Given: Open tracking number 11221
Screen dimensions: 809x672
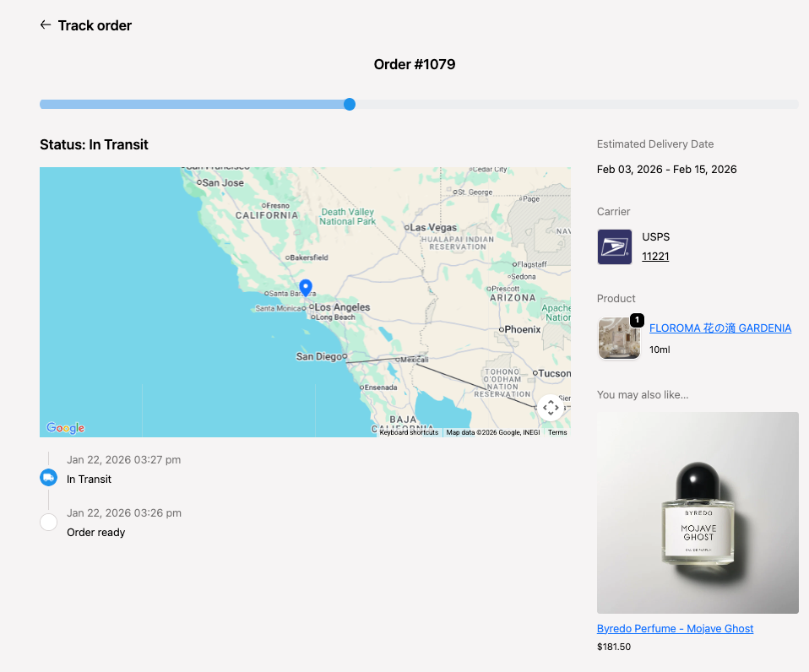Looking at the screenshot, I should pyautogui.click(x=655, y=256).
